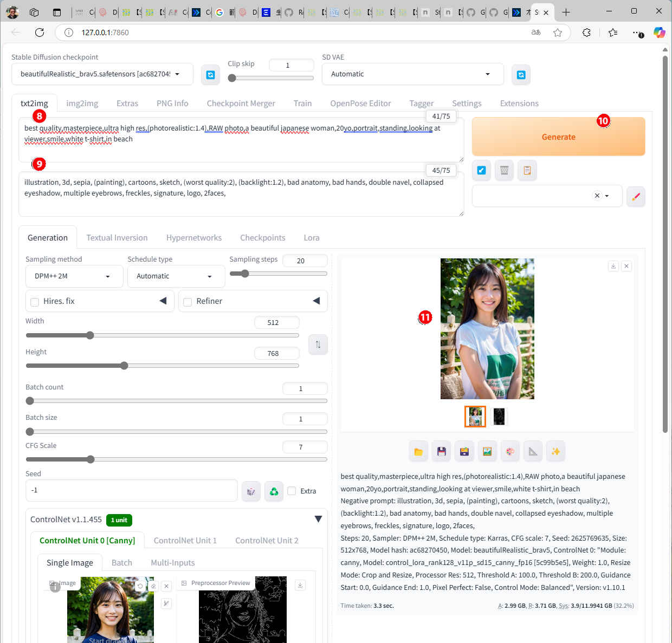Click the edit styles pencil icon
The width and height of the screenshot is (672, 643).
(x=636, y=196)
